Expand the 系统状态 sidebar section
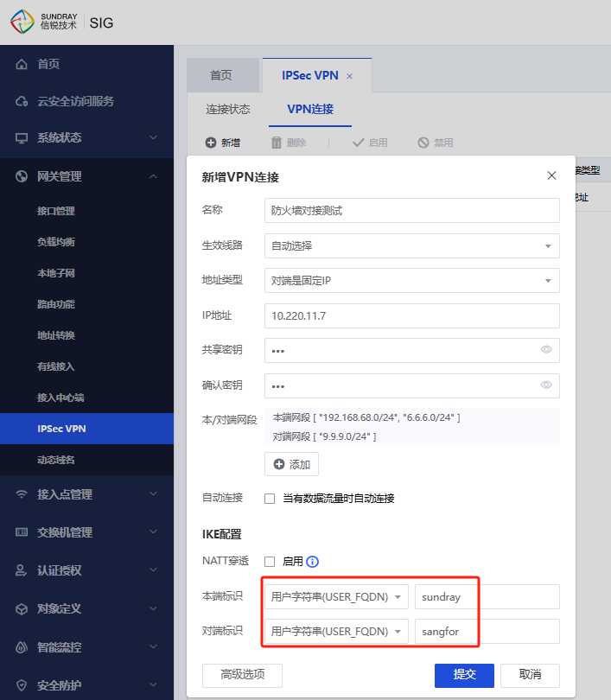This screenshot has height=700, width=611. point(153,137)
